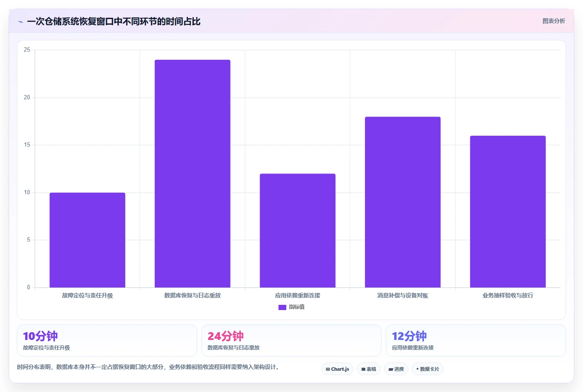Click the 应用依赖重新连接 x-axis label
Image resolution: width=583 pixels, height=392 pixels.
point(297,295)
